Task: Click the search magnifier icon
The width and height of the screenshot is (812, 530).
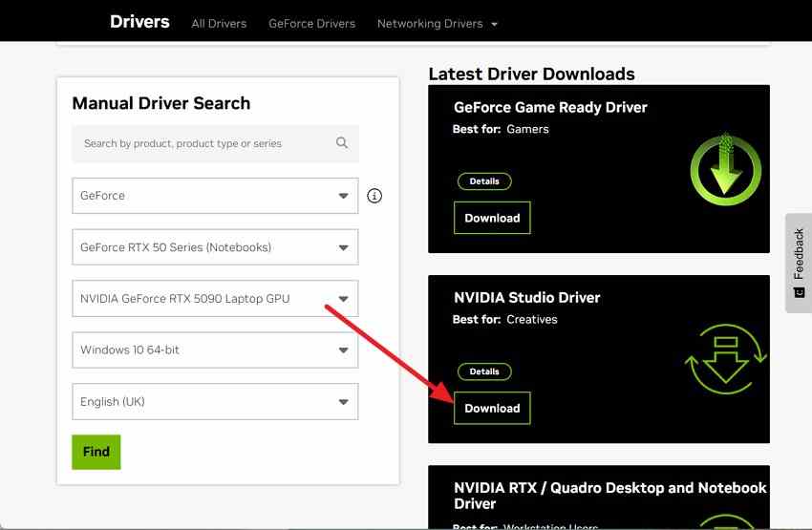Action: (342, 143)
